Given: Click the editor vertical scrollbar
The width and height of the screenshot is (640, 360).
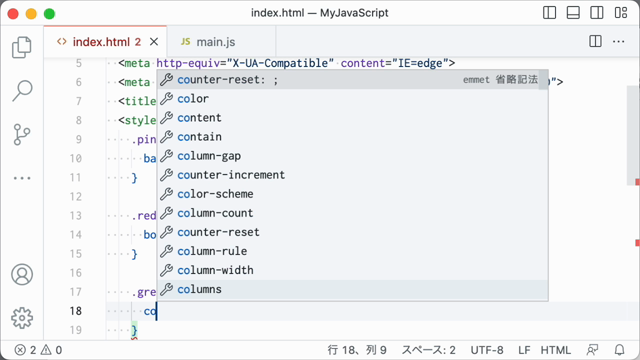Looking at the screenshot, I should (x=633, y=136).
